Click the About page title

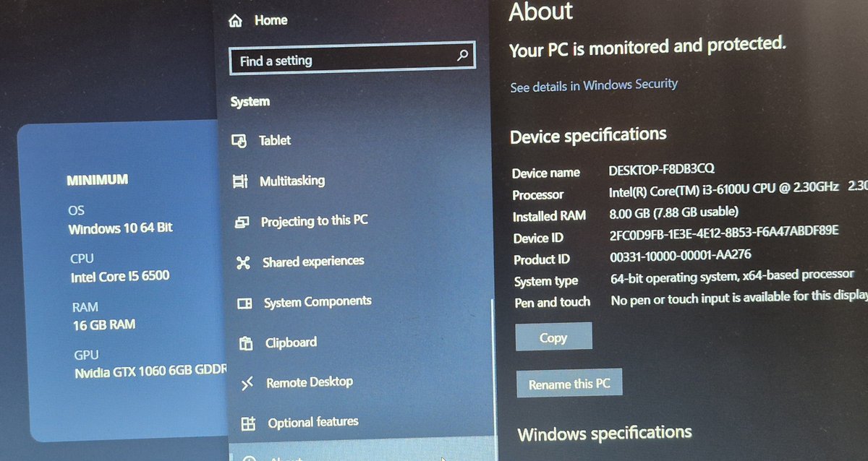point(541,11)
